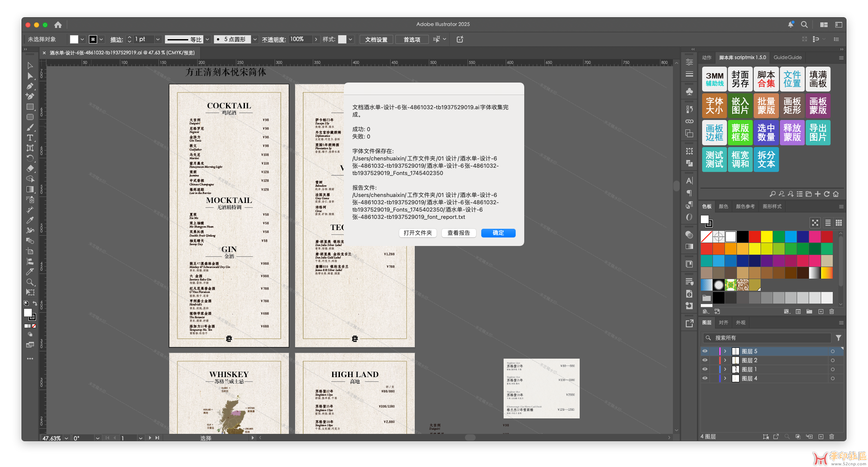Run the 选中数量 script

[766, 132]
